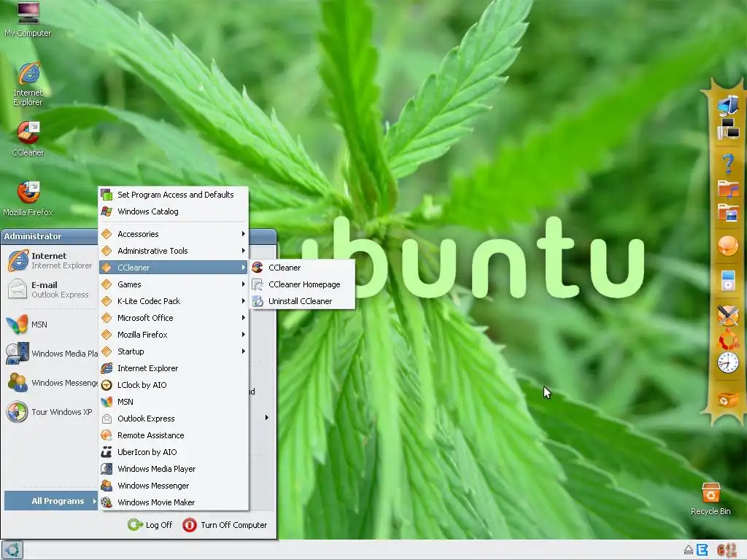Open the music folder dock icon
The width and height of the screenshot is (747, 560).
(727, 189)
